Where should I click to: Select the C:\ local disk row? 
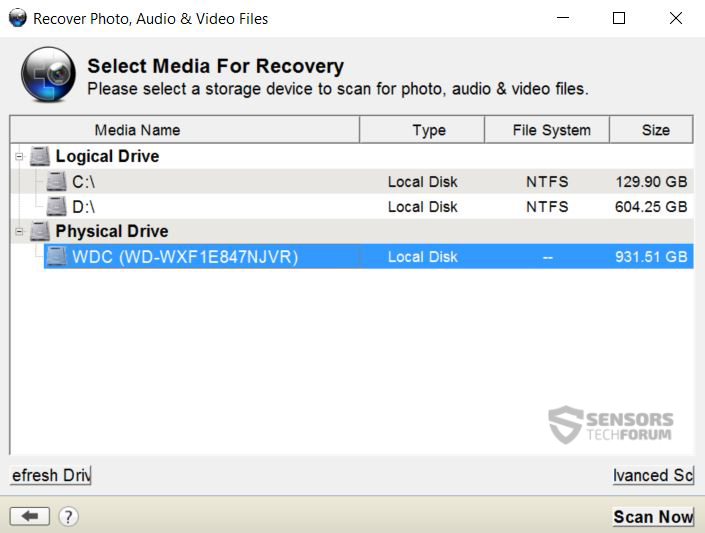pyautogui.click(x=352, y=182)
